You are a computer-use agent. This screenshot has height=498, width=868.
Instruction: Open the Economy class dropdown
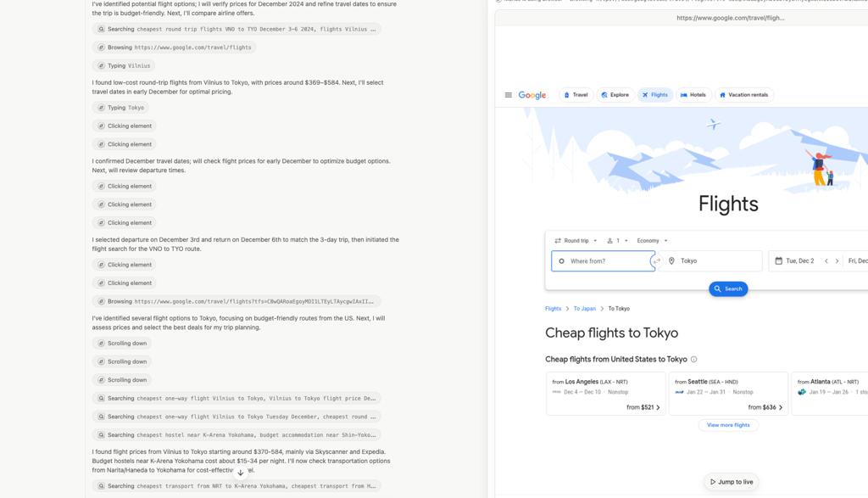coord(652,240)
